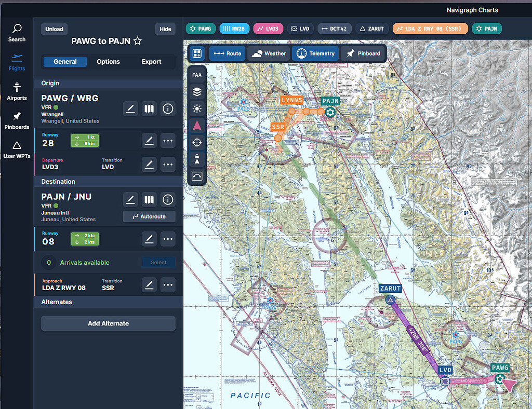Click the fit route to screen icon
The image size is (532, 409).
coord(197,176)
